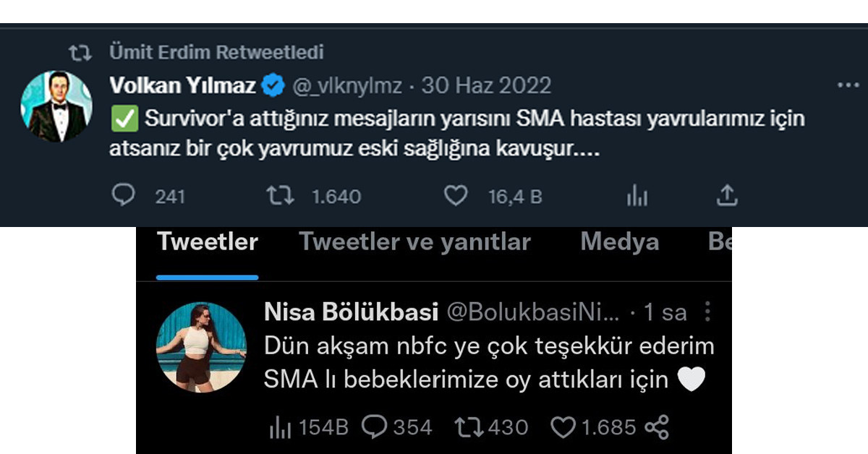Like the Survivor SMA tweet
Screen dimensions: 868x454
click(455, 194)
